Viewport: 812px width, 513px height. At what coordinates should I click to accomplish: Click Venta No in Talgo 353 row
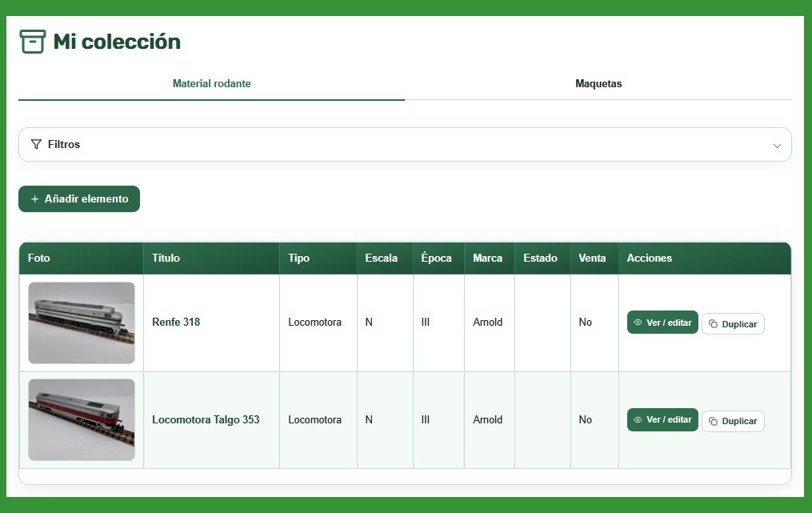pos(585,419)
